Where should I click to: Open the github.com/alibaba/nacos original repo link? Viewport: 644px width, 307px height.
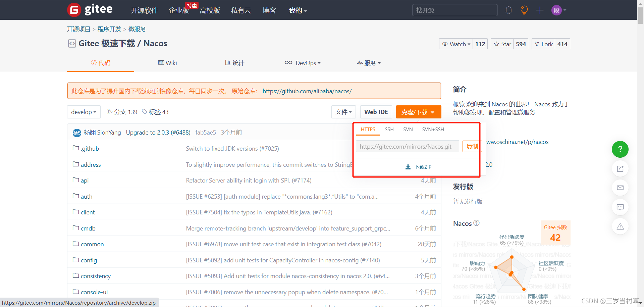[x=307, y=91]
